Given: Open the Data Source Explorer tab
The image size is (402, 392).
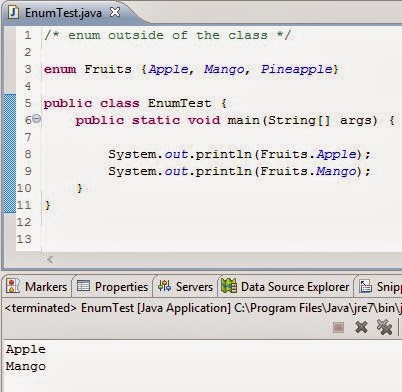Looking at the screenshot, I should pyautogui.click(x=285, y=287).
